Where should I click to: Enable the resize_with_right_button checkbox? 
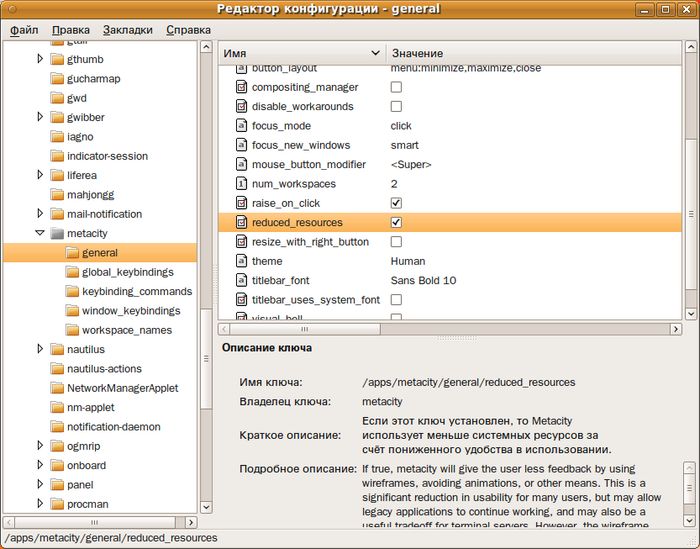tap(396, 242)
